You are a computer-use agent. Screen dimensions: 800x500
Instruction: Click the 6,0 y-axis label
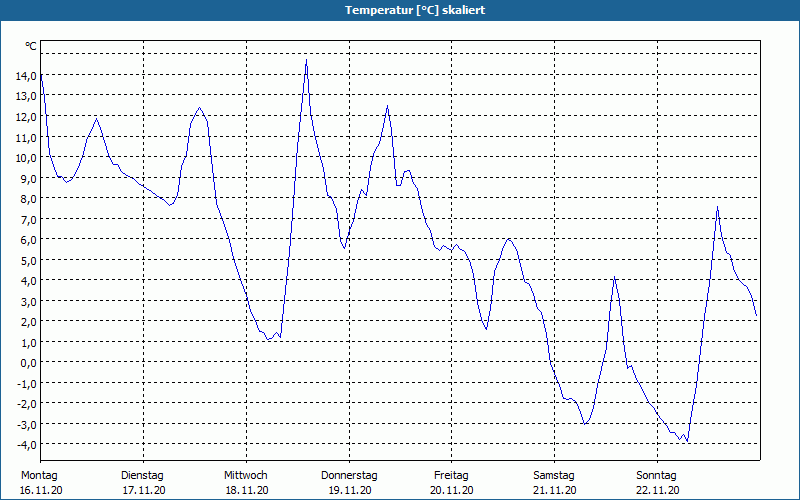[28, 240]
